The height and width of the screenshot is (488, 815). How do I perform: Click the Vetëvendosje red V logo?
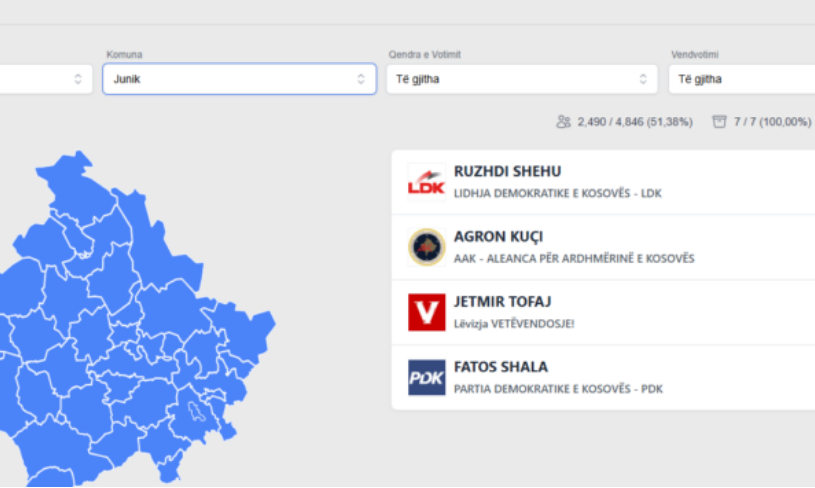click(427, 312)
